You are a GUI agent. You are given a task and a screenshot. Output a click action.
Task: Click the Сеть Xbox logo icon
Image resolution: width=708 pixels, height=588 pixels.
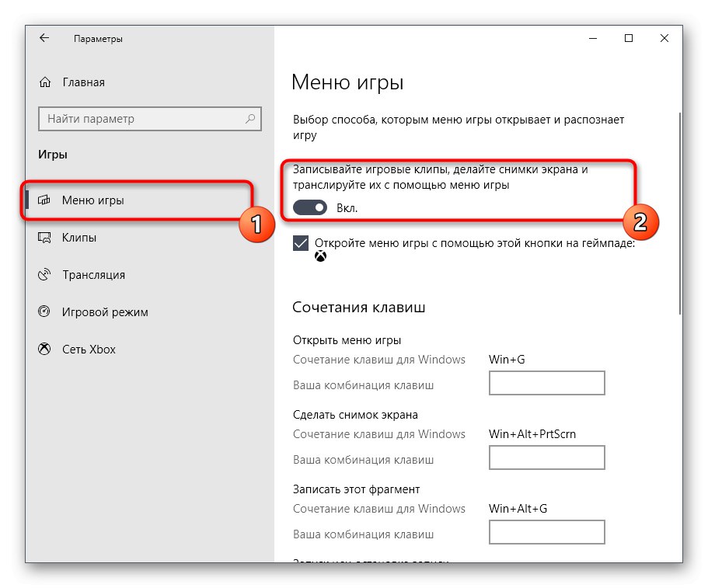point(46,350)
